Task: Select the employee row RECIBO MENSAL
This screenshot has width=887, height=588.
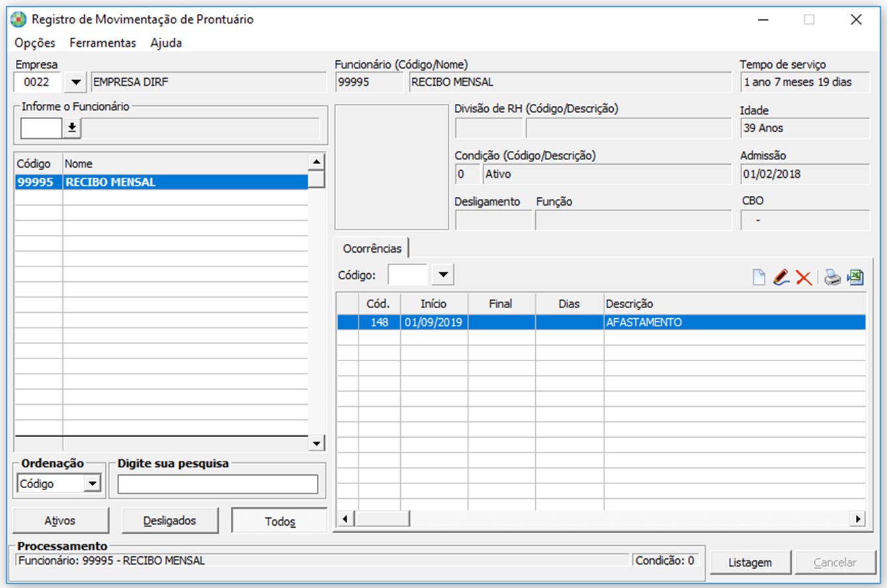Action: tap(161, 183)
